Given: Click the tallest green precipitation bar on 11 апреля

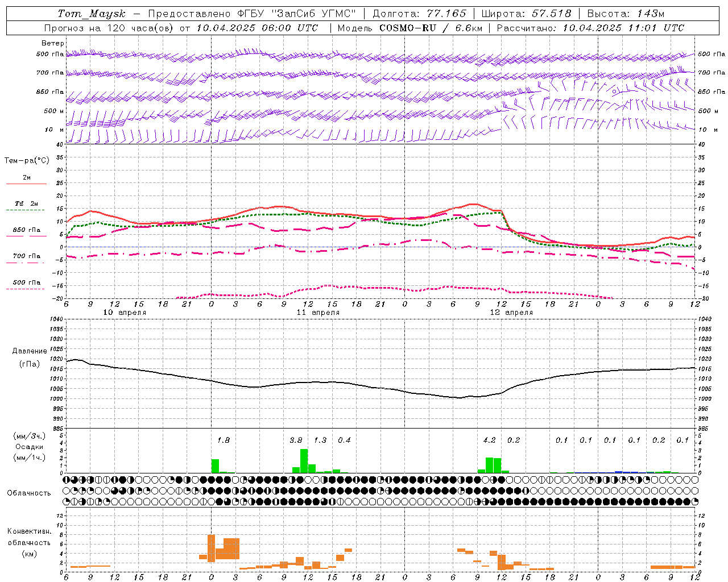Looking at the screenshot, I should (x=304, y=461).
